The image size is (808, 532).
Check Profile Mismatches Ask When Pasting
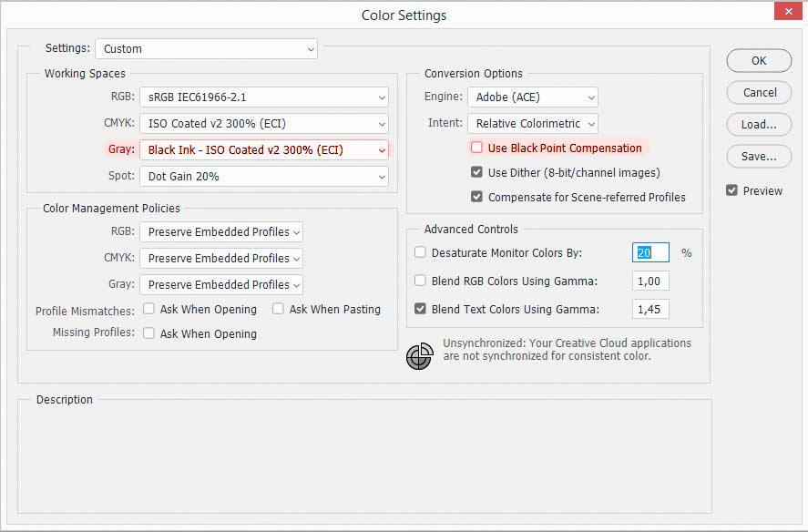pos(278,310)
